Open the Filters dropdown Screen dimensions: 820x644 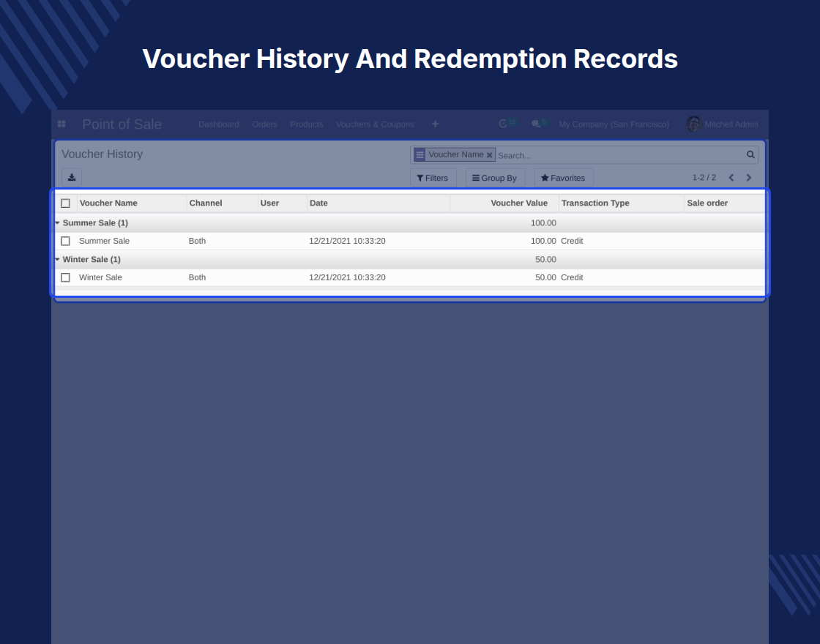coord(433,178)
